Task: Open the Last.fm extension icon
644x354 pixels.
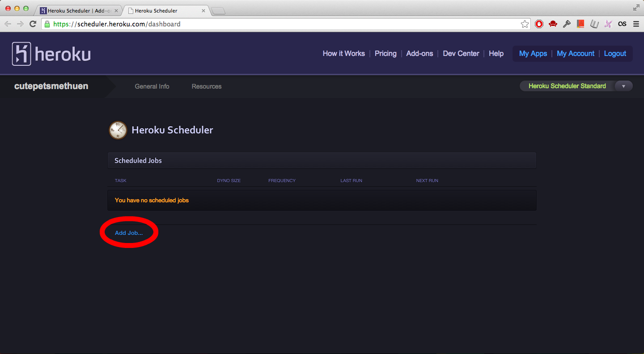Action: click(x=622, y=24)
